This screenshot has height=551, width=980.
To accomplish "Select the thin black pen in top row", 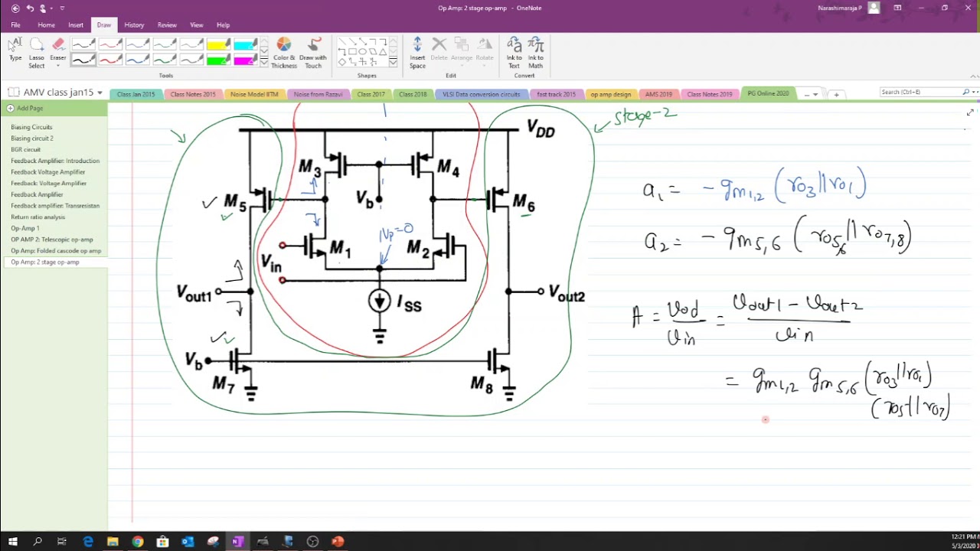I will (x=83, y=44).
